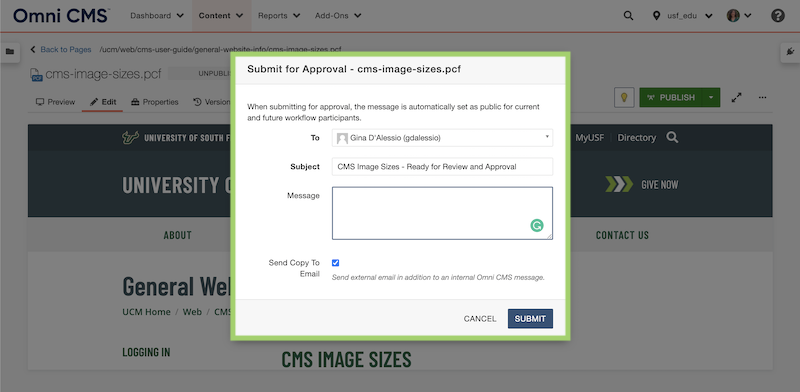The width and height of the screenshot is (800, 392).
Task: Click UCM Home breadcrumb link
Action: pos(146,312)
